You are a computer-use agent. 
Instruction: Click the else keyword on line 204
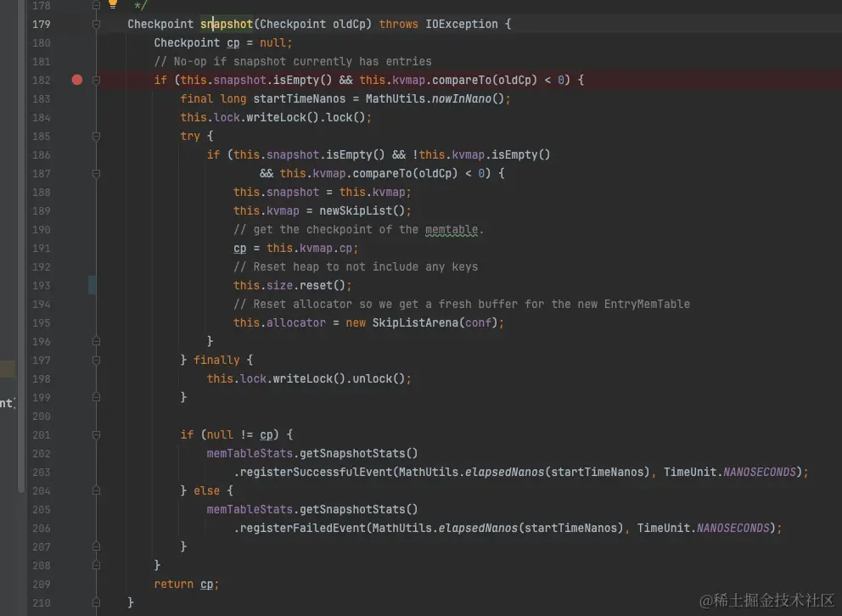point(207,490)
